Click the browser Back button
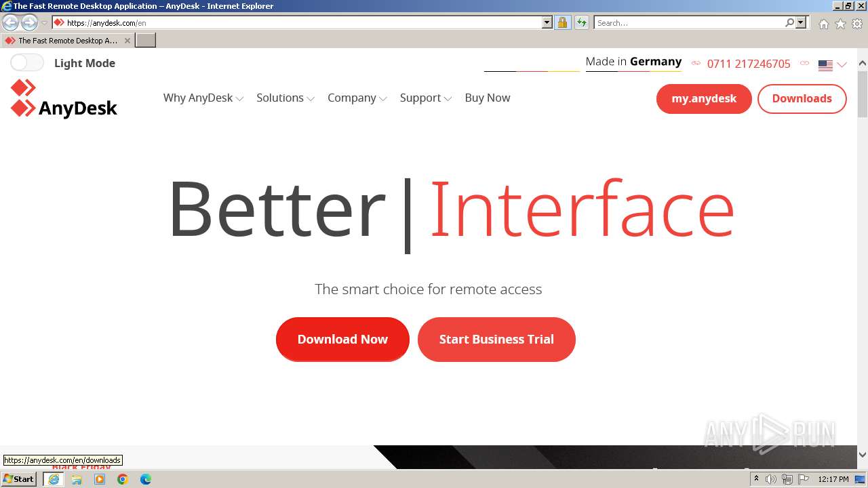868x488 pixels. [x=11, y=23]
